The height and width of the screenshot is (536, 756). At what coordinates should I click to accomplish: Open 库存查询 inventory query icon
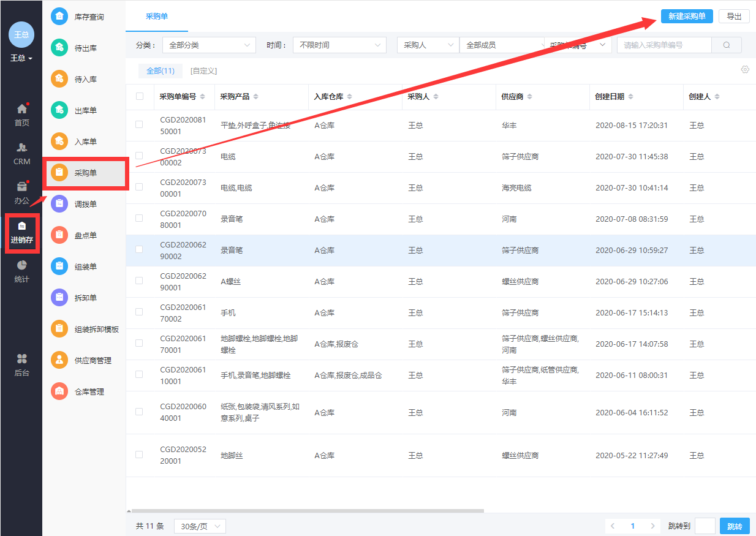pyautogui.click(x=59, y=17)
